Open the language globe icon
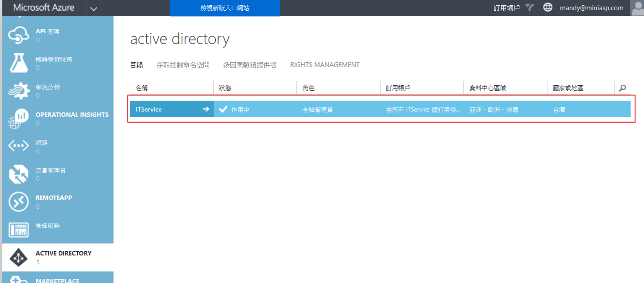The height and width of the screenshot is (283, 644). [x=548, y=7]
